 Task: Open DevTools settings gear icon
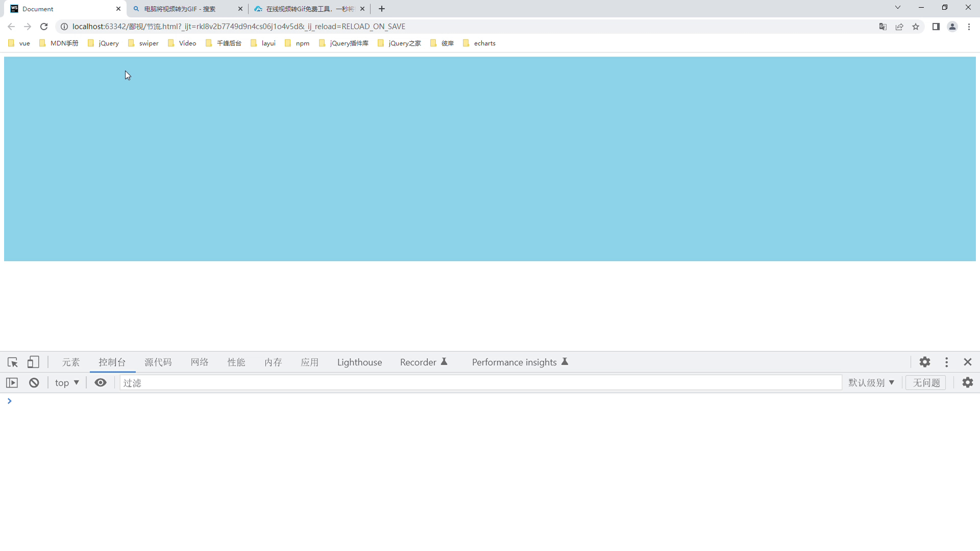pyautogui.click(x=925, y=362)
